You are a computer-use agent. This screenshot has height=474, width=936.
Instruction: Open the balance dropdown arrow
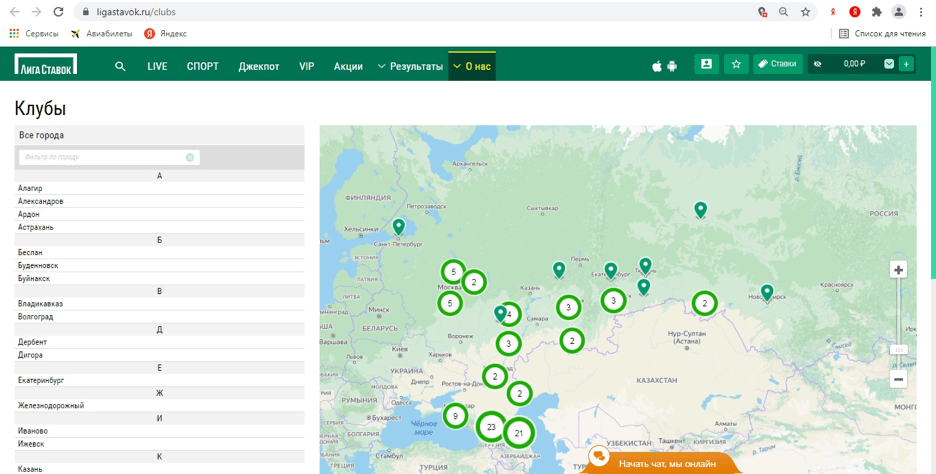[888, 64]
